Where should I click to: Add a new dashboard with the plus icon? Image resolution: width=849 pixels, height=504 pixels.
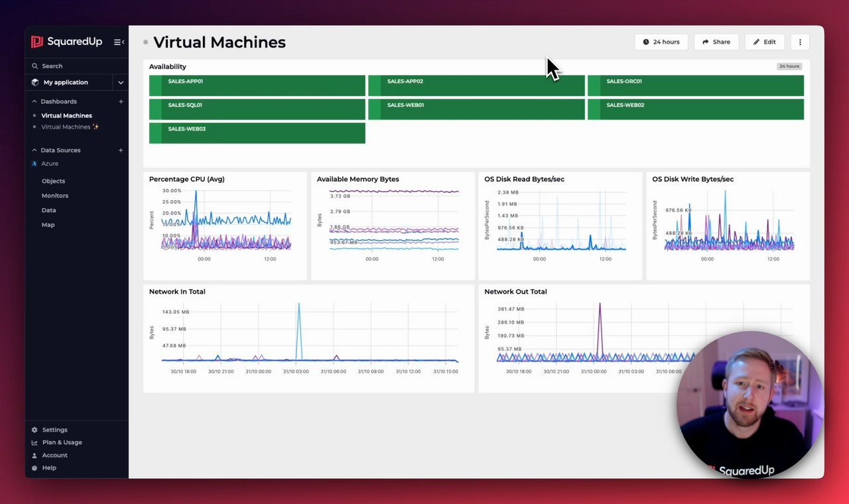pyautogui.click(x=121, y=101)
